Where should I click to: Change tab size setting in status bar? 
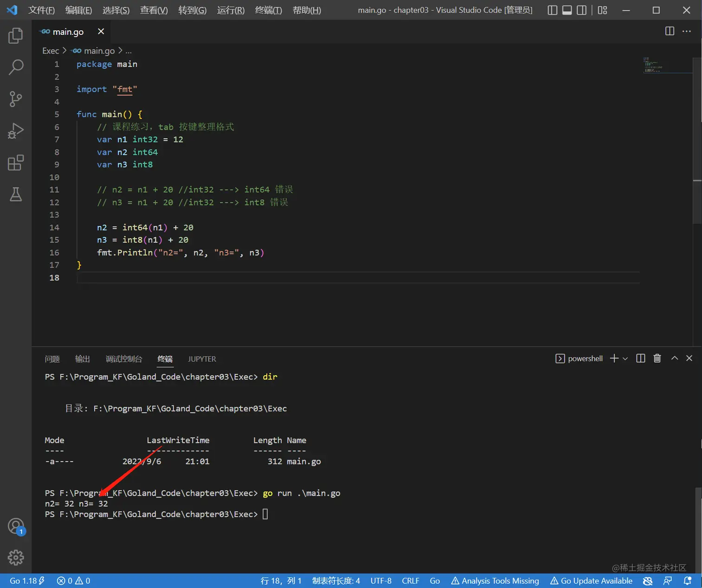(x=336, y=581)
